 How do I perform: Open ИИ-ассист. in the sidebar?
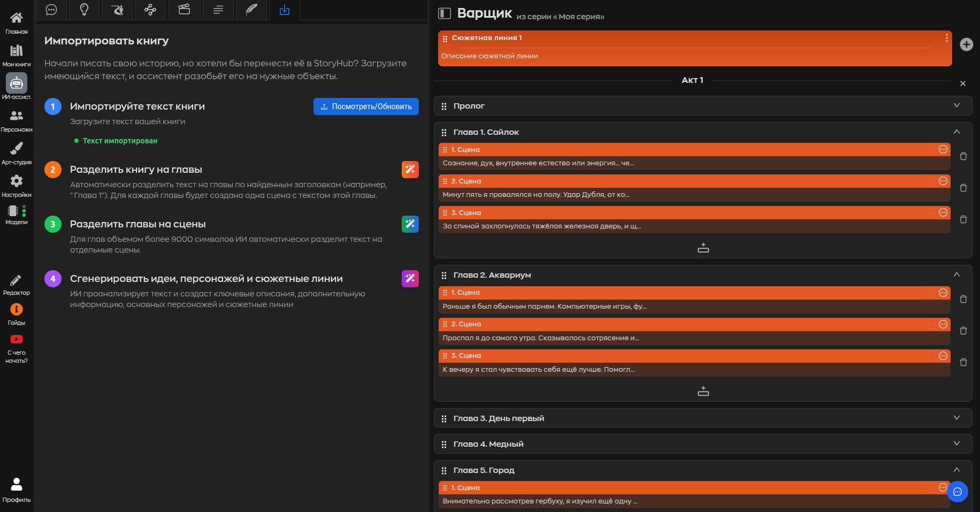(x=17, y=87)
